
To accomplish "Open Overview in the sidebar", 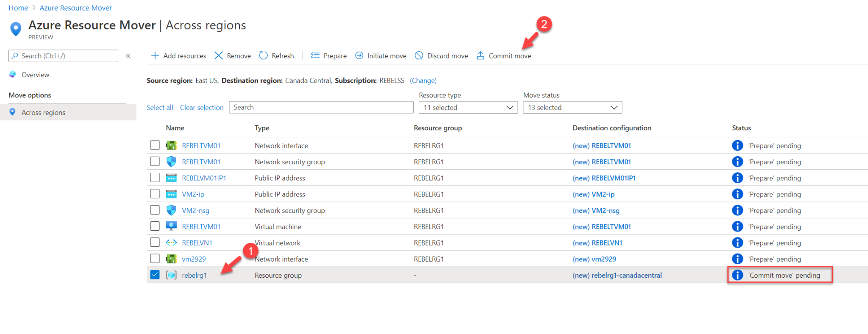I will (35, 75).
